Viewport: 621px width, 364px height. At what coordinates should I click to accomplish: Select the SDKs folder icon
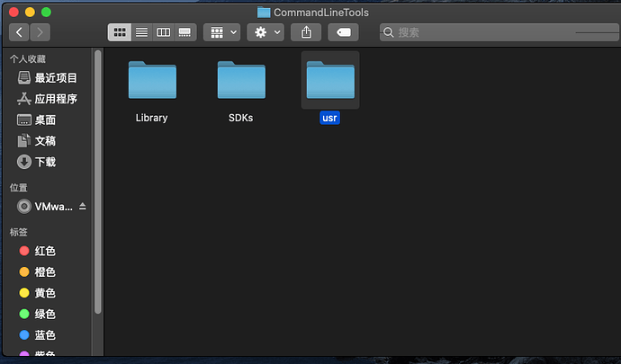click(241, 79)
